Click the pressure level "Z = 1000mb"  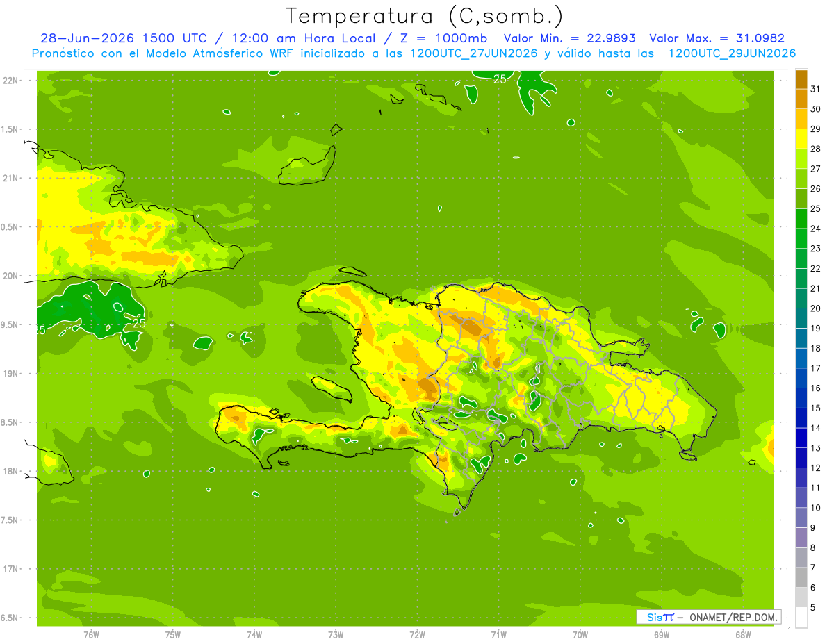pyautogui.click(x=441, y=38)
